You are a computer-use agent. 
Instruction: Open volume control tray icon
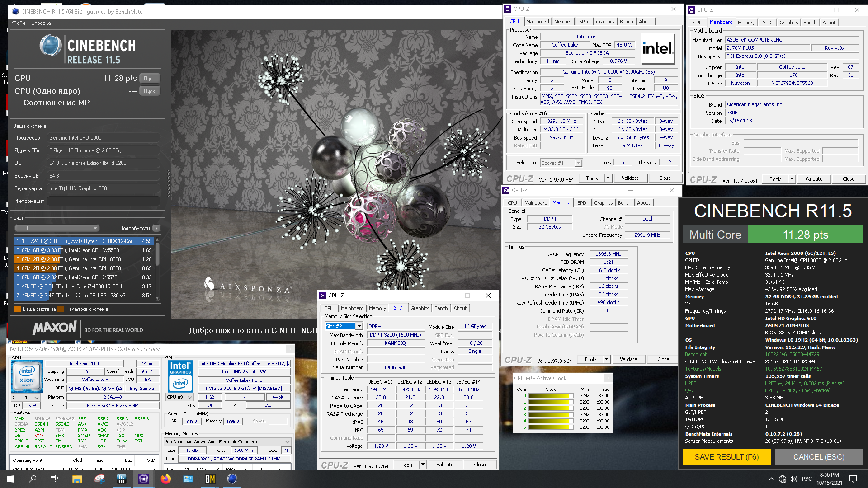point(793,479)
